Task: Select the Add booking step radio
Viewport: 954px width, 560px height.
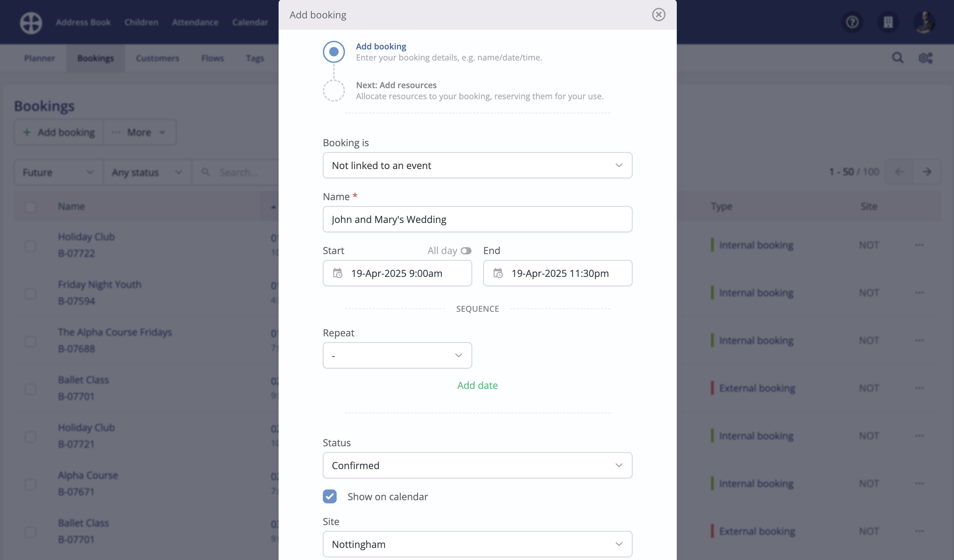Action: point(334,52)
